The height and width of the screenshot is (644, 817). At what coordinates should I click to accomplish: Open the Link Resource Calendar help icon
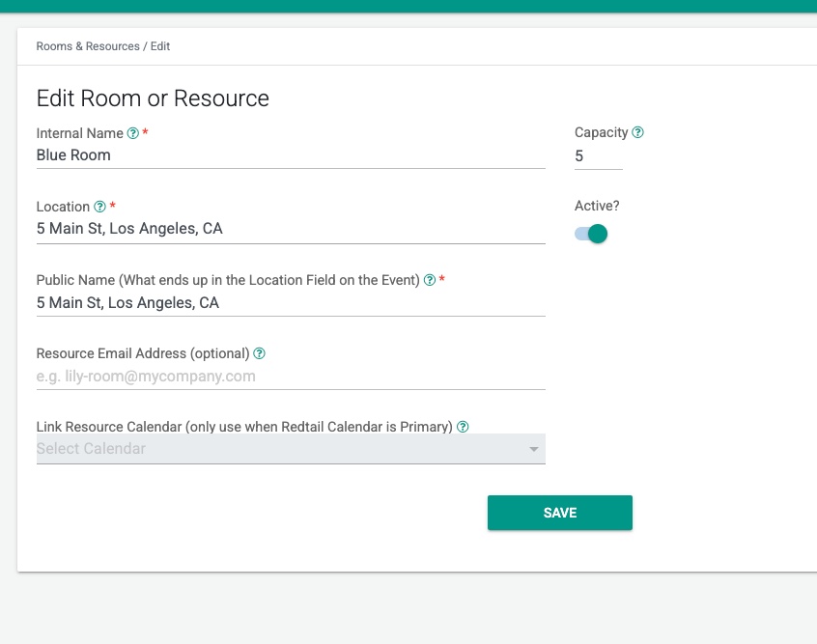463,427
